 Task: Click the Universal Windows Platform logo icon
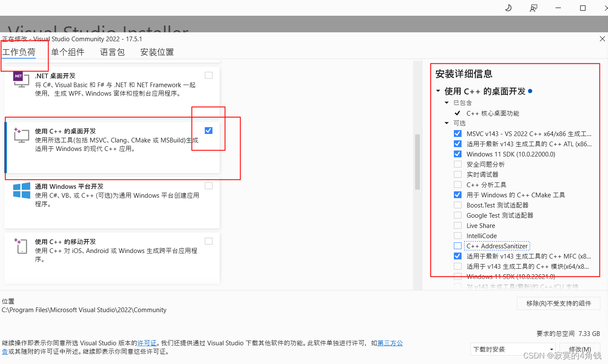coord(22,190)
